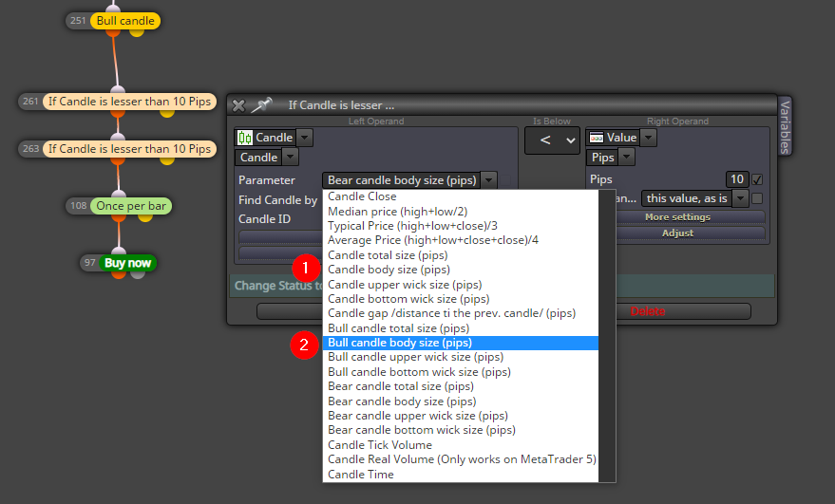Click yellow output connector under Bull candle node
Screen dimensions: 835x504
point(137,32)
